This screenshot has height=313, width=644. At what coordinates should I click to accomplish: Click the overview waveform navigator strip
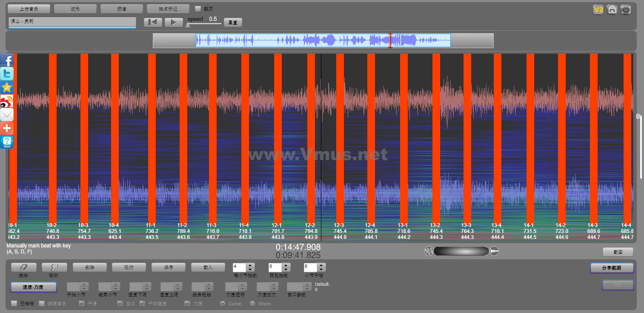pyautogui.click(x=323, y=40)
